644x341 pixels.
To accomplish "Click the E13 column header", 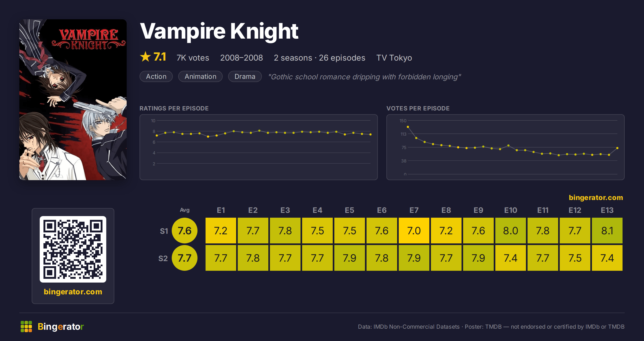I will click(x=607, y=210).
